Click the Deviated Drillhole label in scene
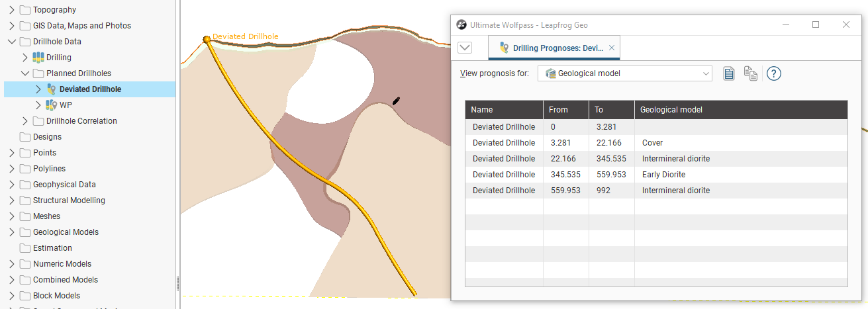Screen dimensions: 868x309 coord(245,36)
